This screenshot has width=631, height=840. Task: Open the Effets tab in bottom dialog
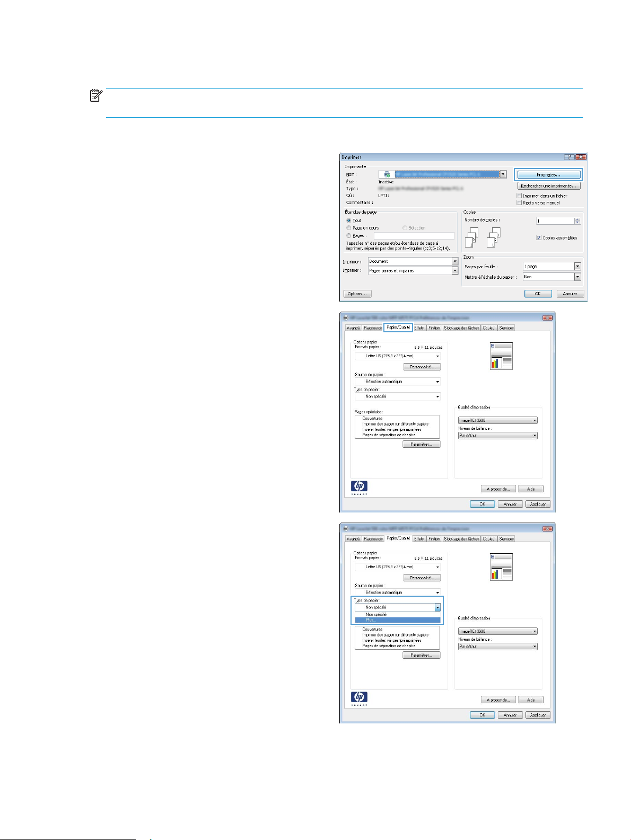click(x=419, y=539)
